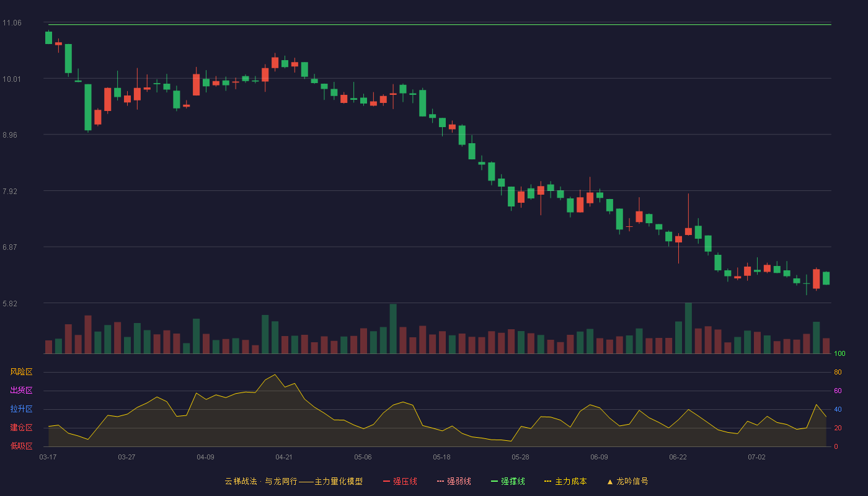Click the 出货区 zone label
The height and width of the screenshot is (496, 868).
pyautogui.click(x=21, y=391)
